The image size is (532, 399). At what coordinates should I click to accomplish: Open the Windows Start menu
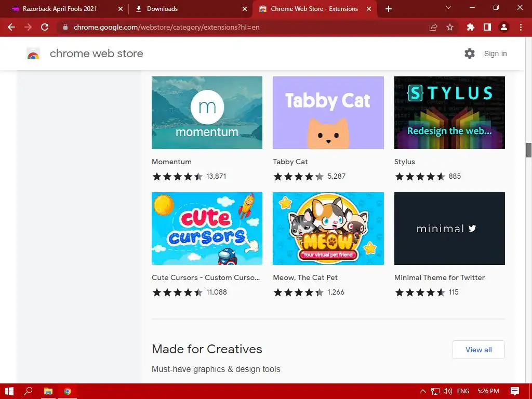click(x=9, y=391)
